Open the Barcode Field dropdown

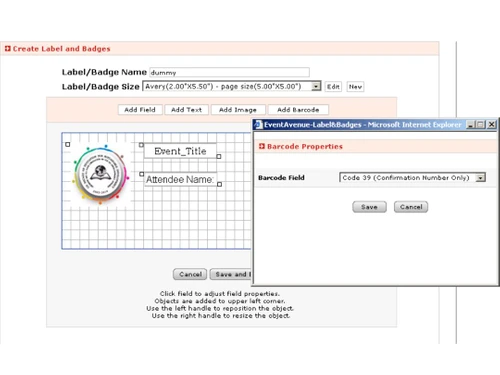click(412, 178)
